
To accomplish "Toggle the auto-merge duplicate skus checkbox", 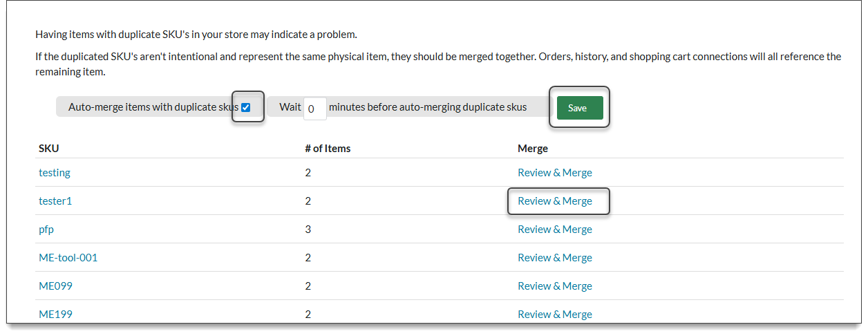I will pyautogui.click(x=246, y=107).
